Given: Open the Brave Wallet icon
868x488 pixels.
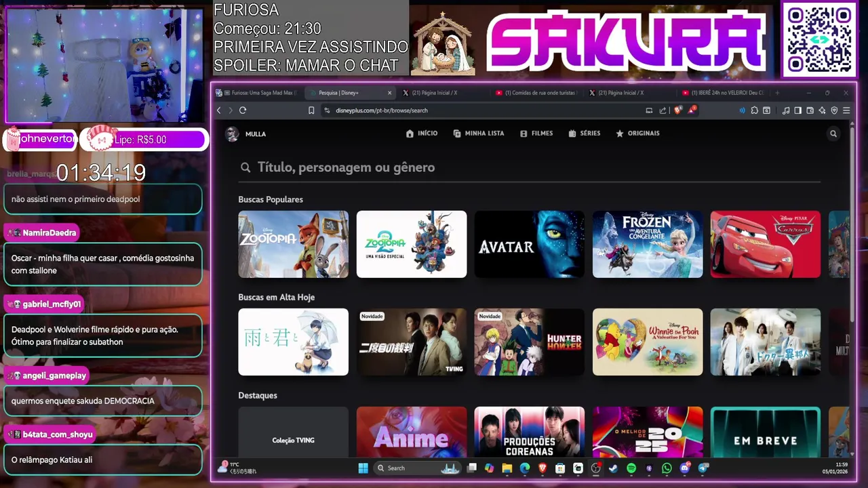Looking at the screenshot, I should 810,110.
